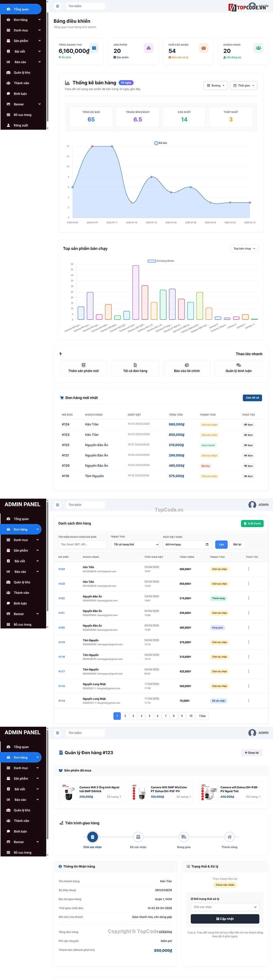The width and height of the screenshot is (273, 980).
Task: Open the Đường chart type dropdown
Action: (x=216, y=86)
